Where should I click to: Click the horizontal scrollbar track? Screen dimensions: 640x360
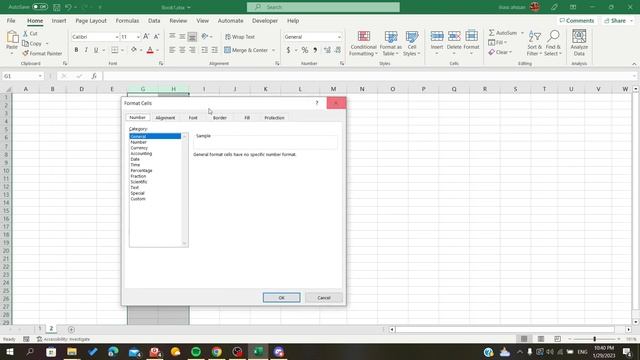coord(505,329)
